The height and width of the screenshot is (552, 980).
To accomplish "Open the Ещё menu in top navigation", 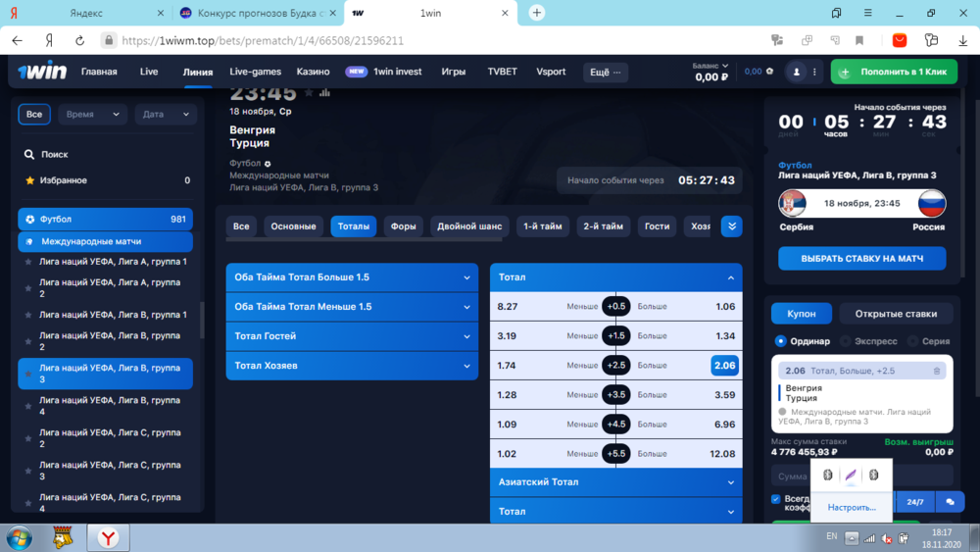I will coord(605,72).
